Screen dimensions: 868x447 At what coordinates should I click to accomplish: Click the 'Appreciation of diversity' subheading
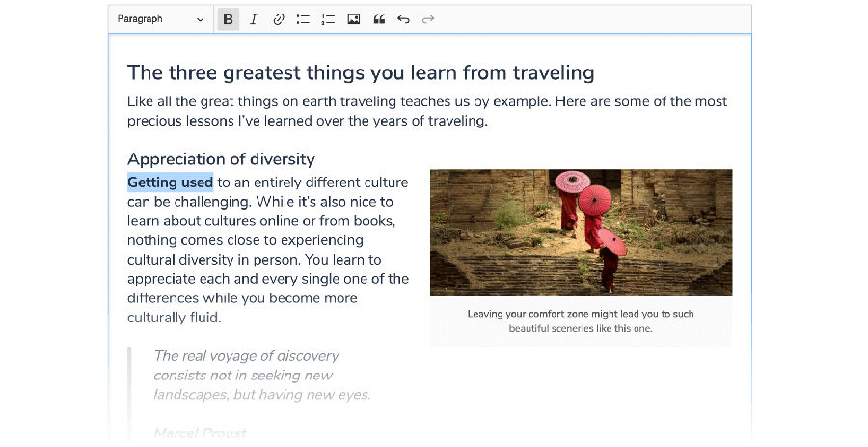click(x=221, y=159)
